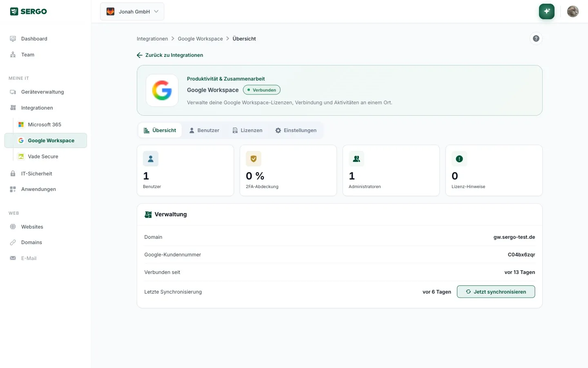Click the help question mark icon
The height and width of the screenshot is (368, 588).
coord(536,38)
